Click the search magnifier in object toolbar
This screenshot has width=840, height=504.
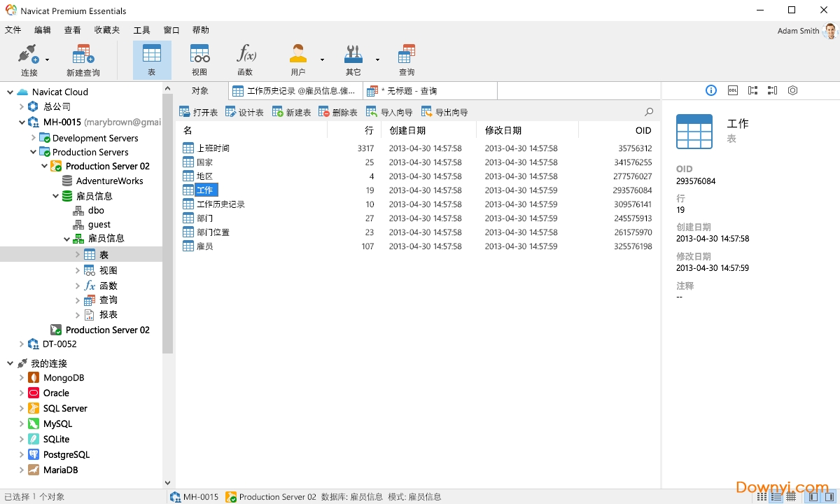[648, 111]
